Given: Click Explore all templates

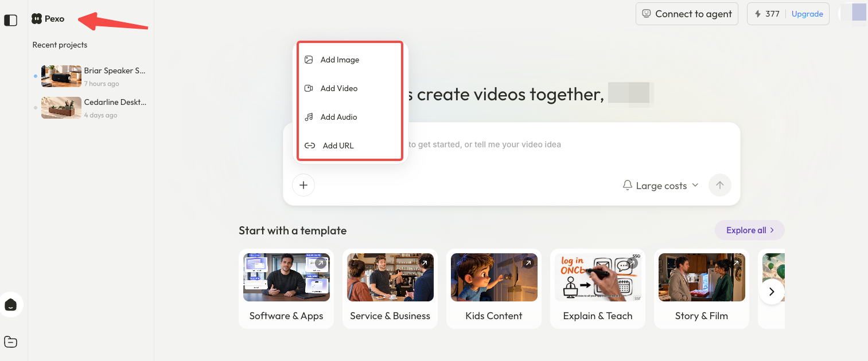Looking at the screenshot, I should (750, 230).
